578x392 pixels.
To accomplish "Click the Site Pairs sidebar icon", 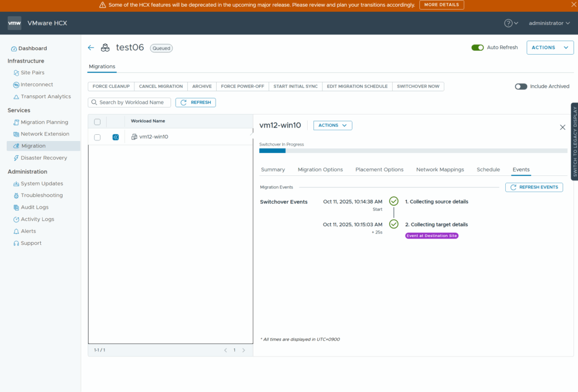I will (x=16, y=73).
